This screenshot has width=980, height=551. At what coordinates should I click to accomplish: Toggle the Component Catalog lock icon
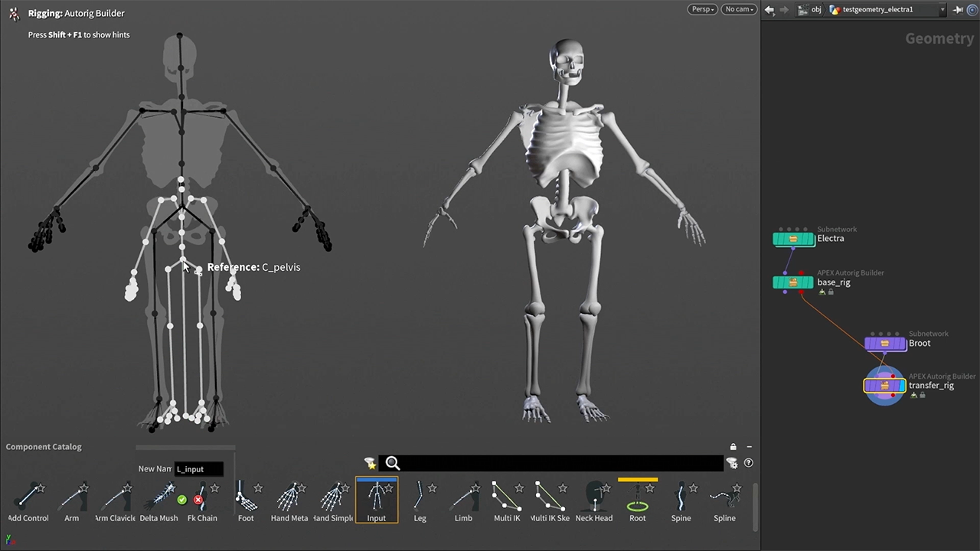(x=733, y=447)
